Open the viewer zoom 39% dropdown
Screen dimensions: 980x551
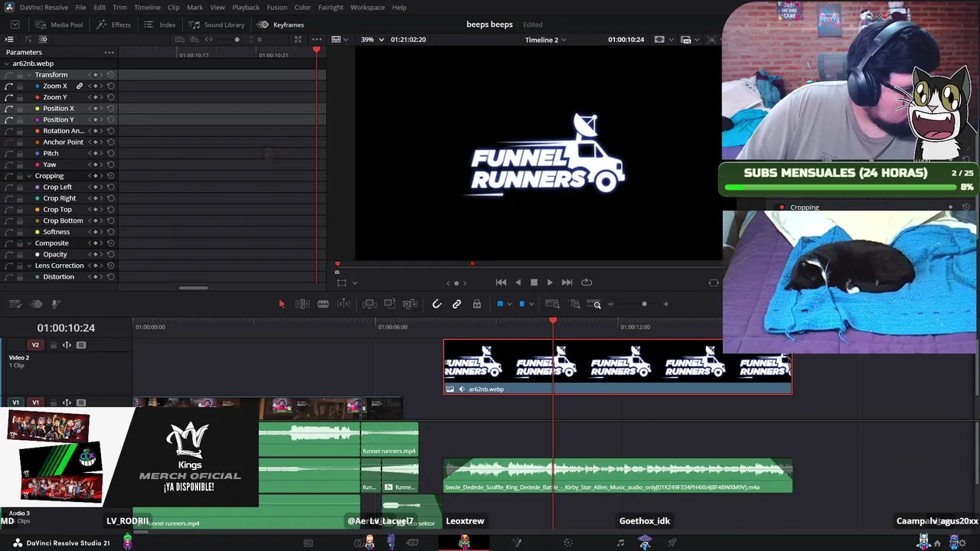(371, 39)
